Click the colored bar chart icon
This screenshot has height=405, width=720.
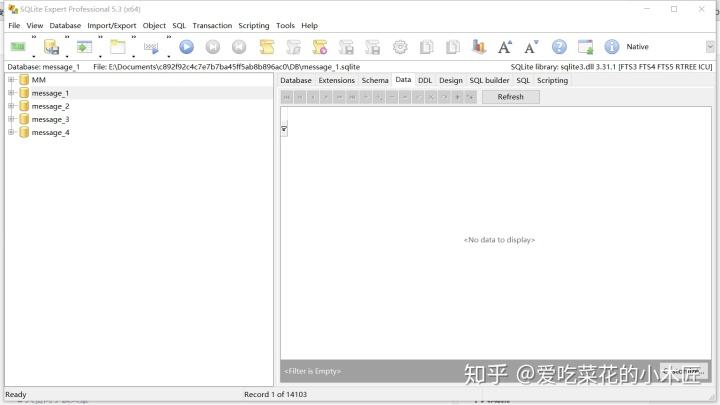pyautogui.click(x=479, y=47)
